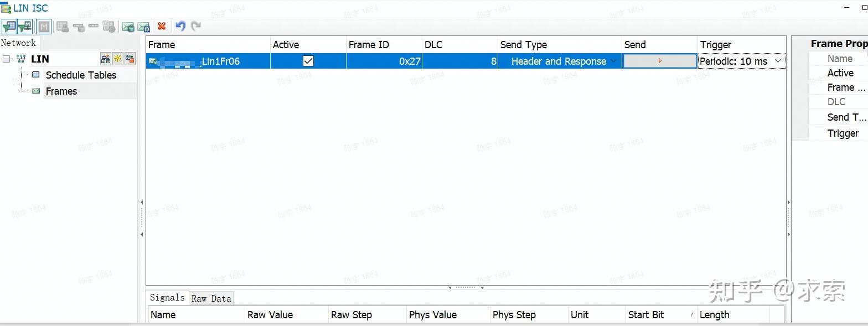Click the Phys Value column header
Image resolution: width=868 pixels, height=326 pixels.
click(x=448, y=315)
